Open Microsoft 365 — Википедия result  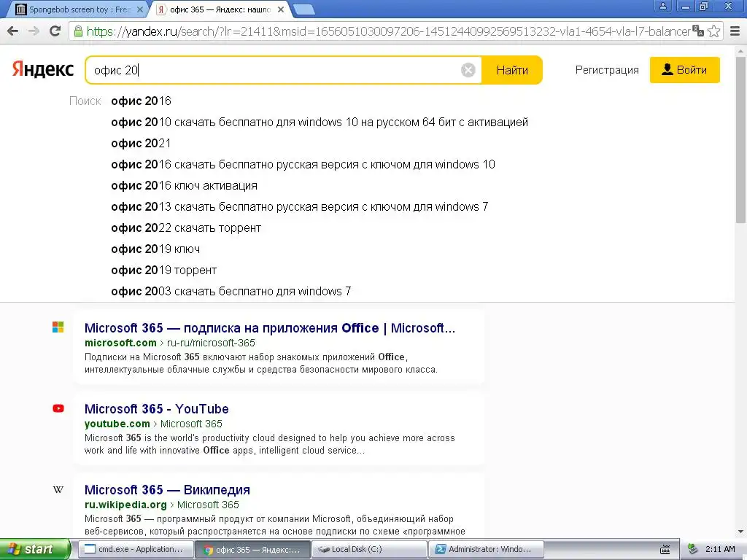(167, 490)
